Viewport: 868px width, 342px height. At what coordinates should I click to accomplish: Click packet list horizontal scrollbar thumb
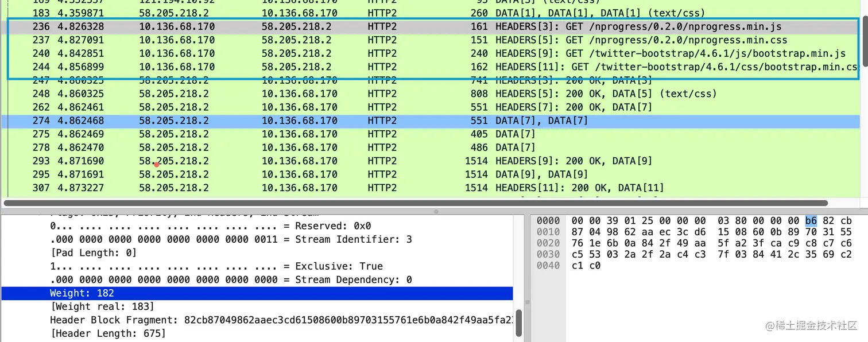click(x=416, y=203)
